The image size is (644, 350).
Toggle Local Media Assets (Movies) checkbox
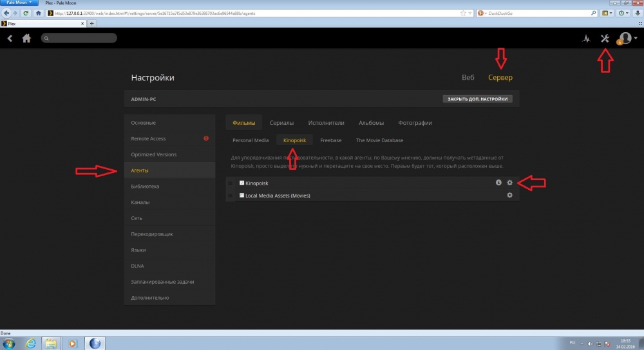[x=242, y=196]
